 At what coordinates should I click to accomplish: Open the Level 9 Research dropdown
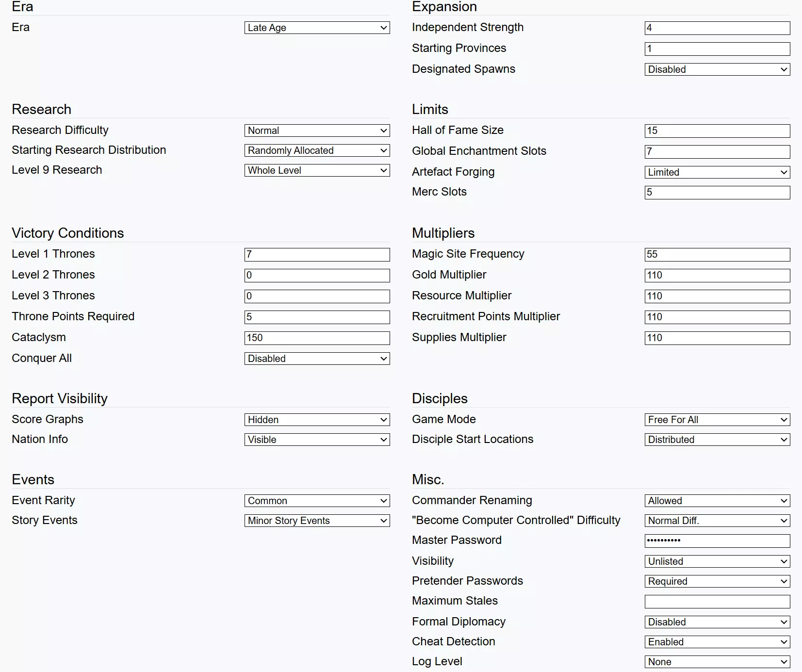click(x=317, y=170)
